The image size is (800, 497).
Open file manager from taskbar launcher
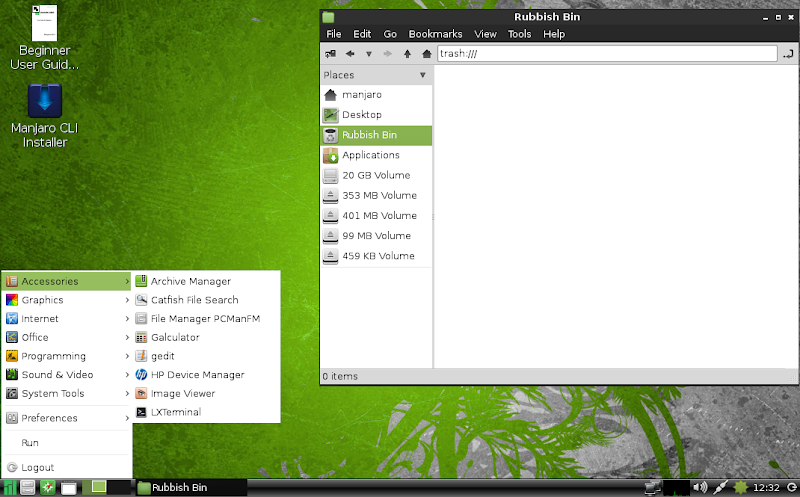coord(28,488)
